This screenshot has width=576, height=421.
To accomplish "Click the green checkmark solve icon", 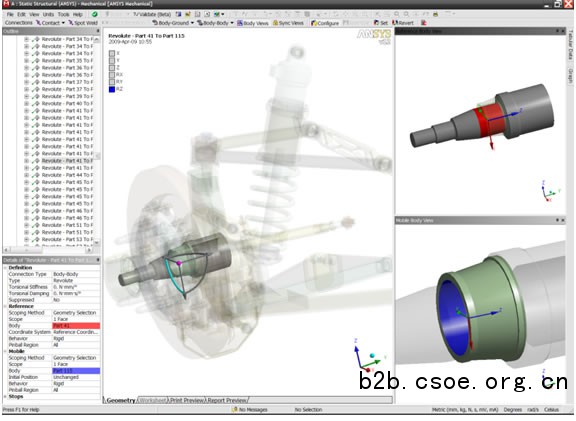I will (94, 14).
